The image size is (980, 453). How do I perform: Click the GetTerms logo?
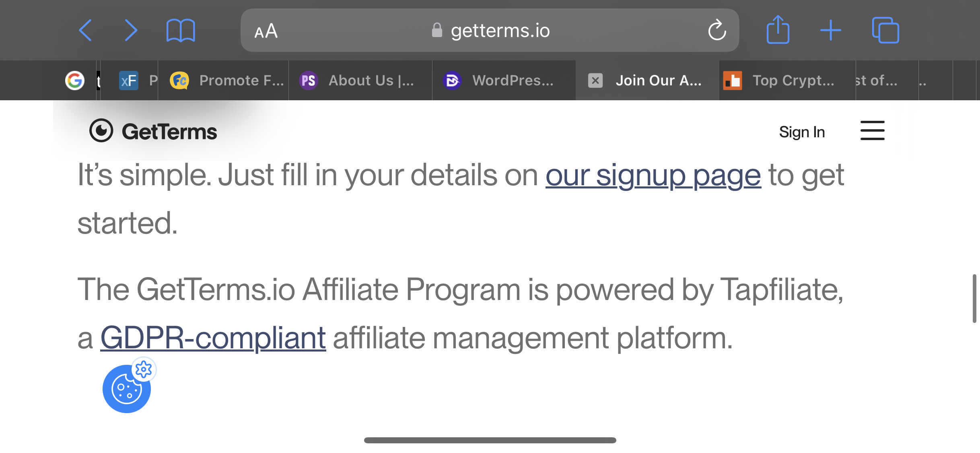pyautogui.click(x=153, y=131)
